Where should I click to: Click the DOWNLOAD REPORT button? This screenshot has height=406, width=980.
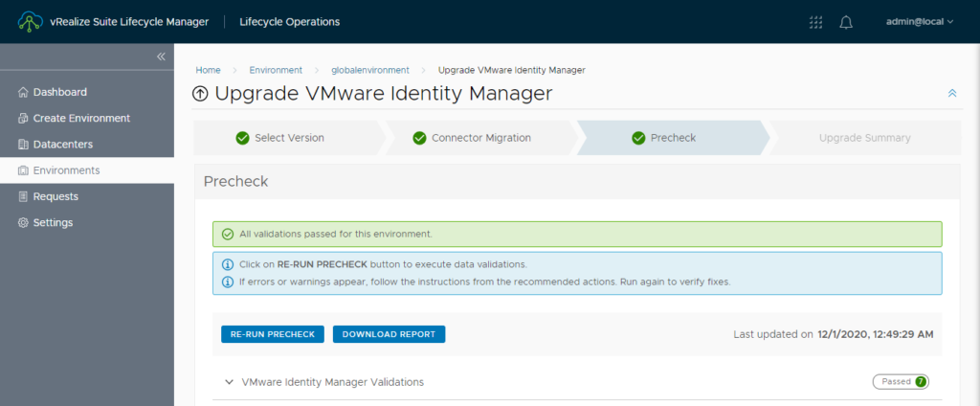pos(389,334)
